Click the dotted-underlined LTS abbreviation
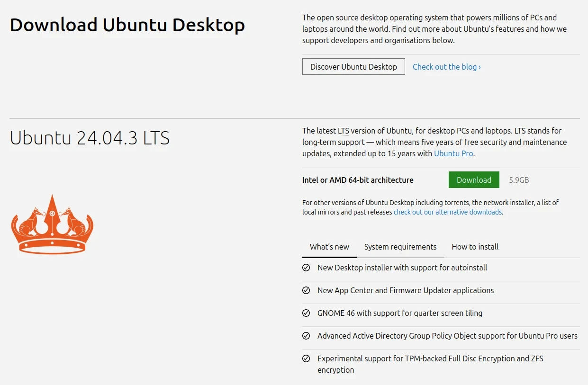 click(x=343, y=131)
